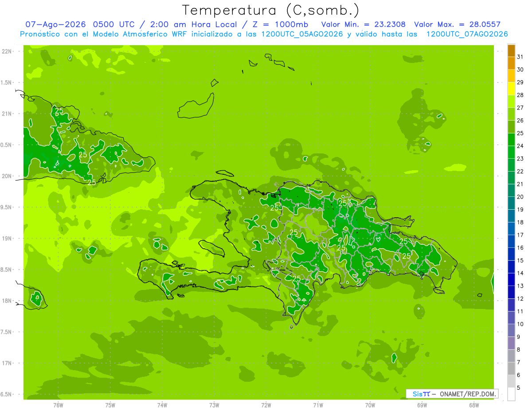Select valid-until time '1200UTC_07AGO2026'
Image resolution: width=532 pixels, height=411 pixels.
tap(467, 34)
